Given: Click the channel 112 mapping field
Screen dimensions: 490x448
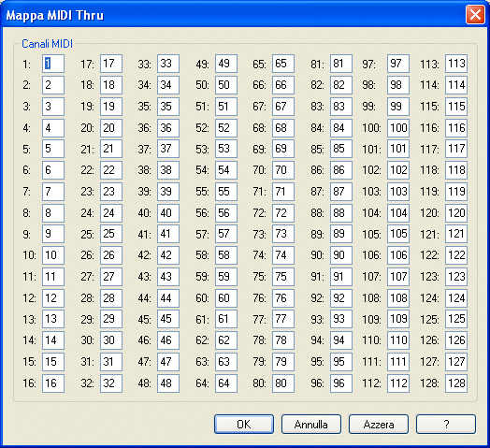Looking at the screenshot, I should pos(398,383).
